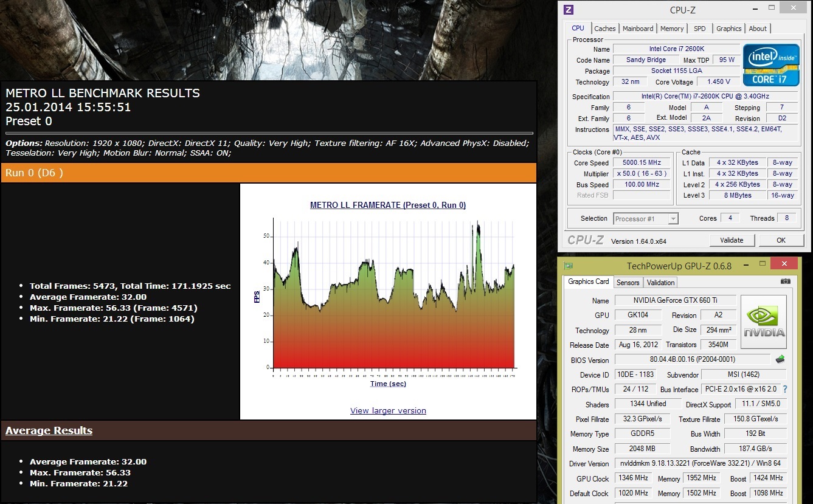Click the Cores value 4 in CPU-Z
This screenshot has width=813, height=504.
click(x=730, y=218)
